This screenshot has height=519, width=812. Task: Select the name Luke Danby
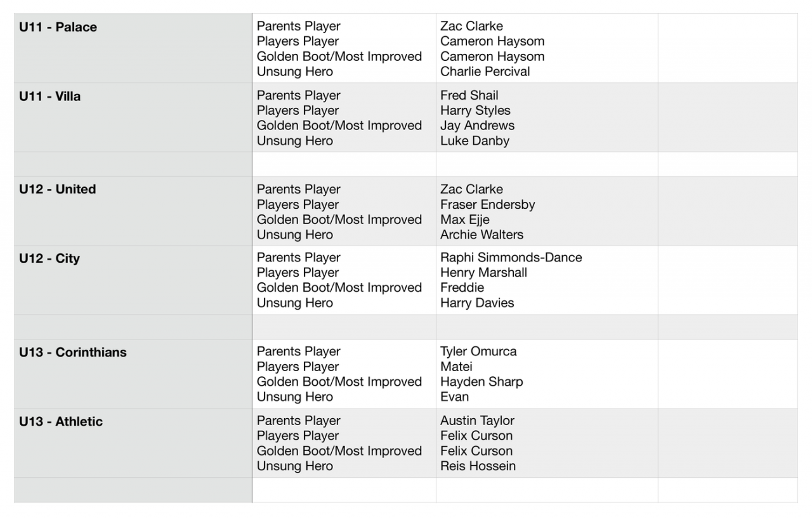point(475,141)
